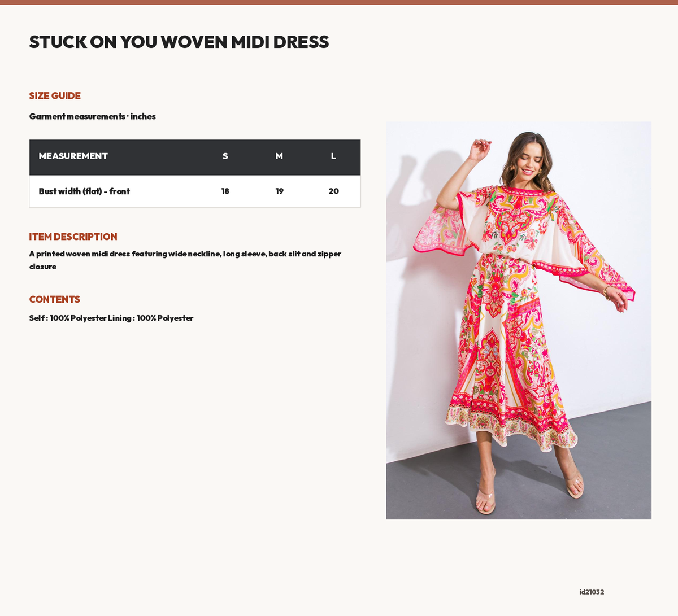Viewport: 678px width, 616px height.
Task: Click the L size column header
Action: [333, 156]
